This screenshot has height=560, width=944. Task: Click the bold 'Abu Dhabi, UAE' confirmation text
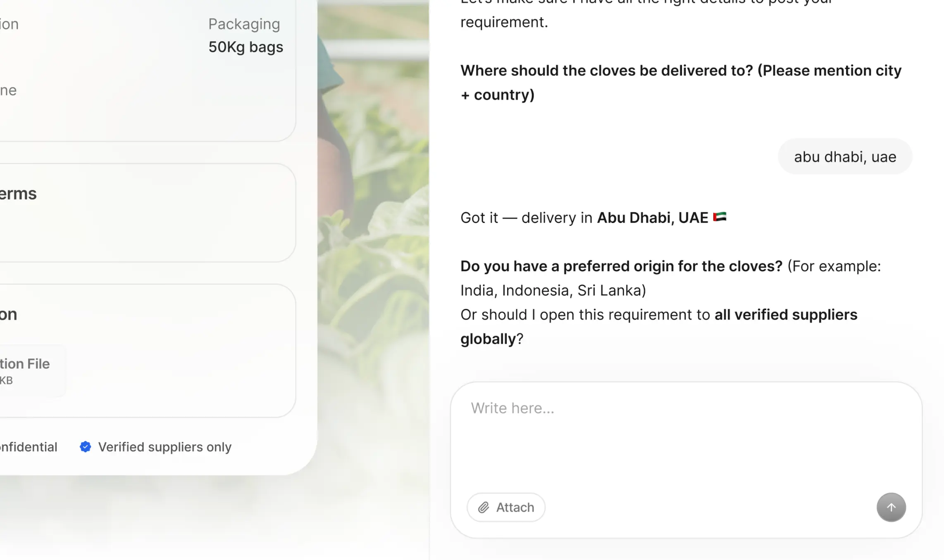click(652, 218)
